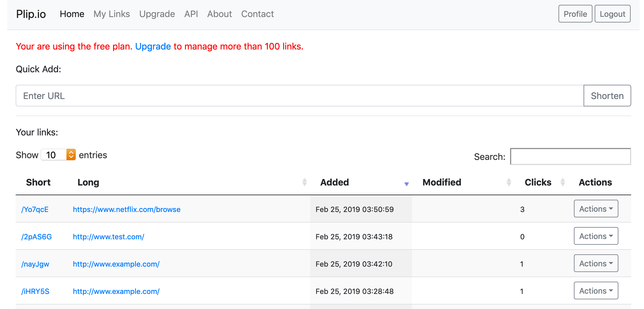
Task: Sort table by Long column arrows
Action: pyautogui.click(x=304, y=182)
